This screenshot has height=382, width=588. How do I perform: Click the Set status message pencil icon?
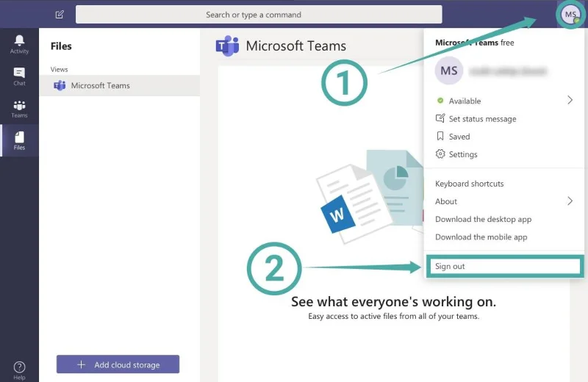click(440, 118)
